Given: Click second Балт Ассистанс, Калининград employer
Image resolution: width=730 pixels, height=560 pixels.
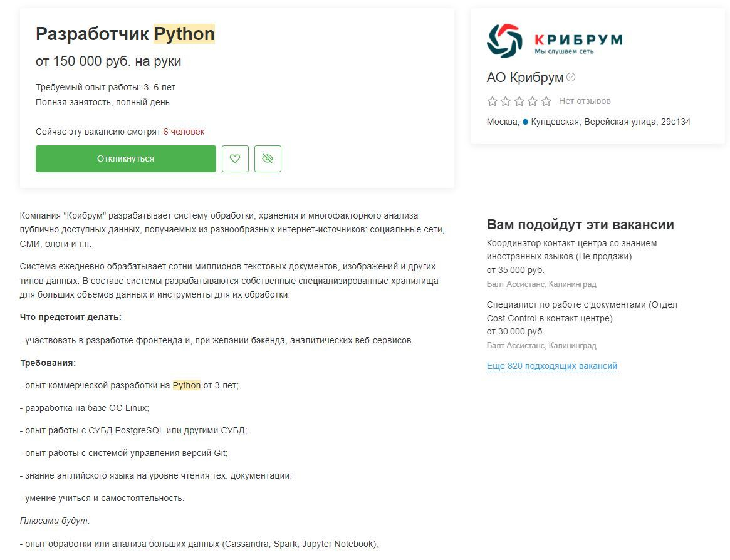Looking at the screenshot, I should [x=541, y=345].
